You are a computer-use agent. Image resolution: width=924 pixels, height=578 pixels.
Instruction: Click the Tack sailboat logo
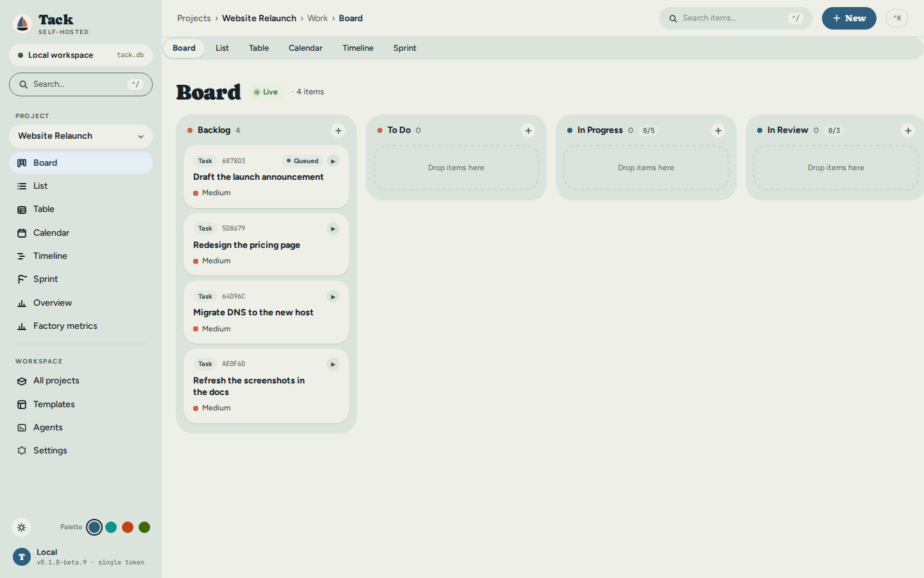[22, 24]
